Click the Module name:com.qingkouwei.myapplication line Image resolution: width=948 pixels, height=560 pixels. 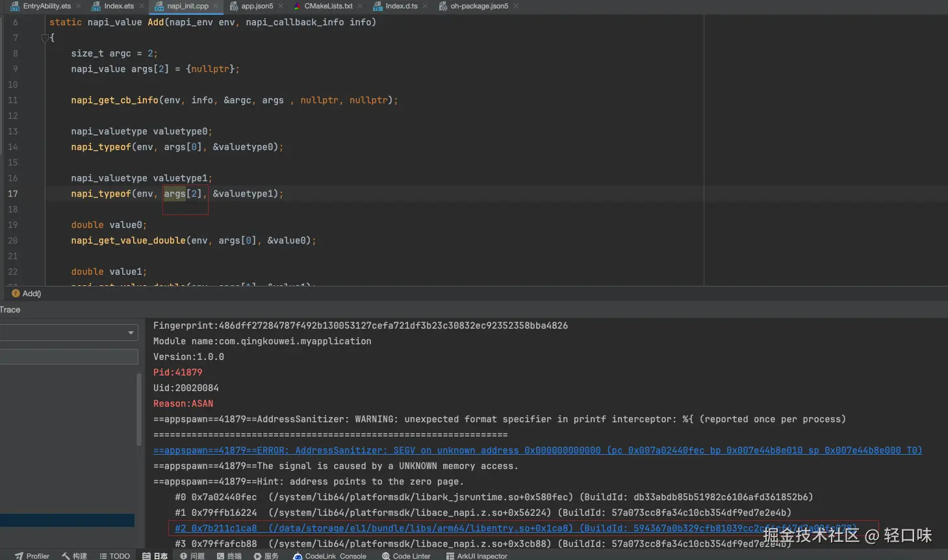[x=263, y=341]
